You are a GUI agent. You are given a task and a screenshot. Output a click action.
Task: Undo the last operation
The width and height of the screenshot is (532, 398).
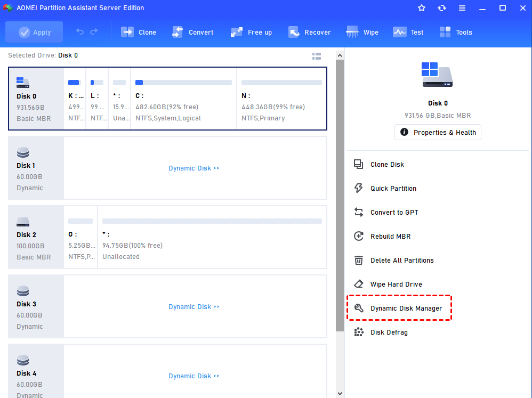click(x=80, y=32)
